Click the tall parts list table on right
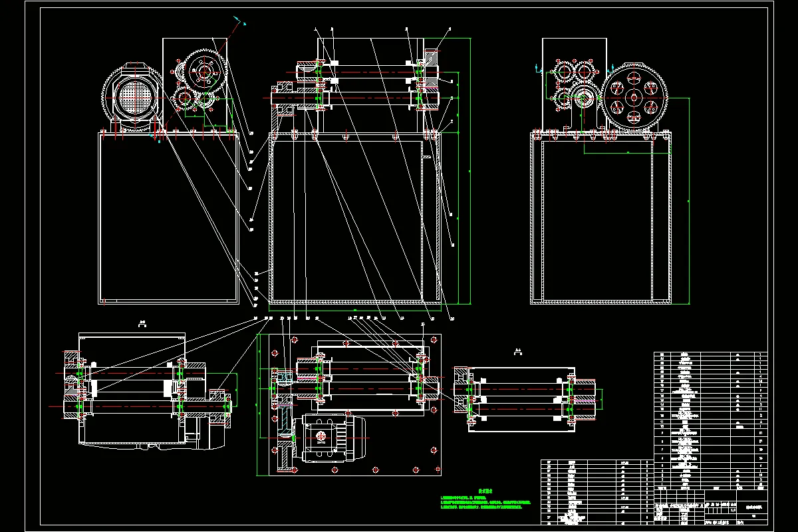The height and width of the screenshot is (532, 798). (x=710, y=421)
